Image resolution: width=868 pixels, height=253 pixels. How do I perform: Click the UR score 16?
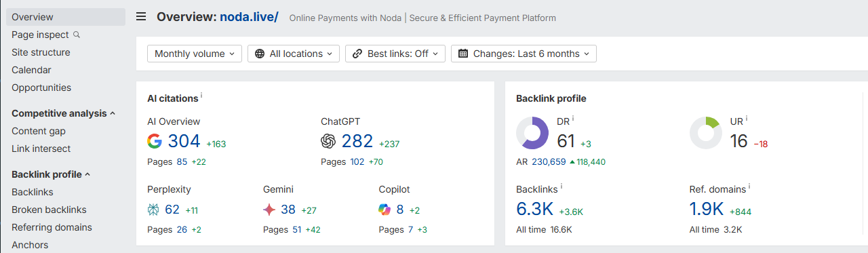tap(739, 141)
